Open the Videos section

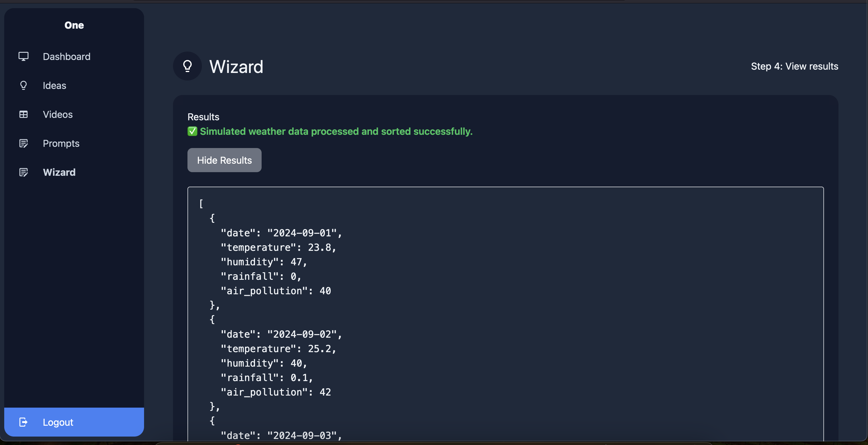pos(58,114)
